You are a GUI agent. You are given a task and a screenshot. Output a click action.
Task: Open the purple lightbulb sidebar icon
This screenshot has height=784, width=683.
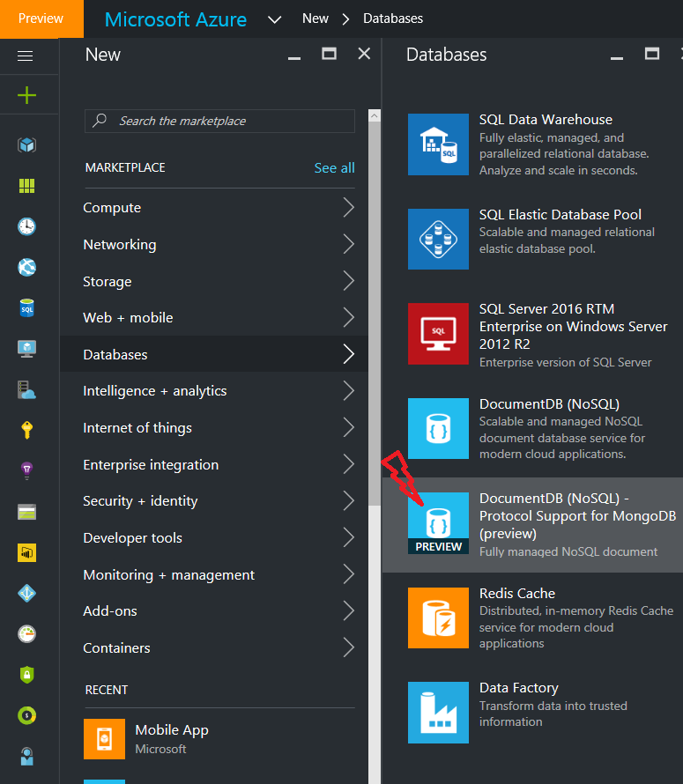click(26, 470)
